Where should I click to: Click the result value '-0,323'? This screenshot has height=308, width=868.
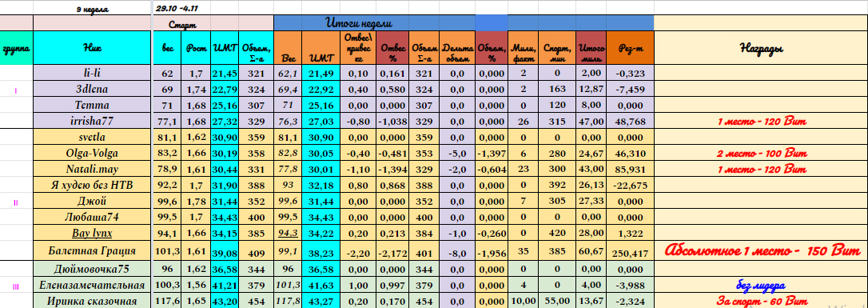(630, 73)
